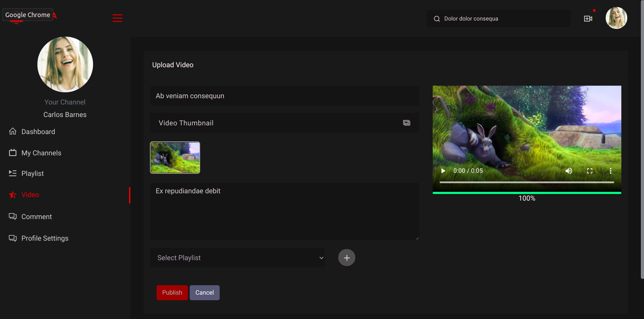Go to My Channels

(x=41, y=153)
